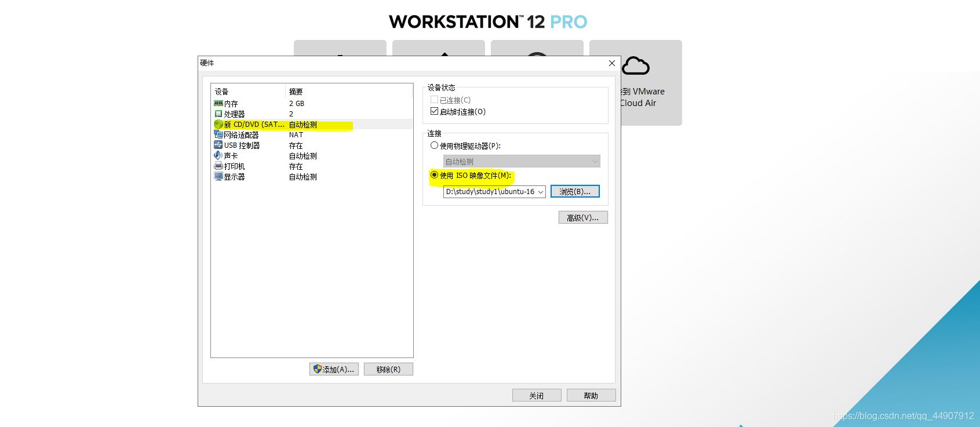Click the 自动检测 summary for 显示器
The width and height of the screenshot is (980, 427).
click(x=303, y=177)
